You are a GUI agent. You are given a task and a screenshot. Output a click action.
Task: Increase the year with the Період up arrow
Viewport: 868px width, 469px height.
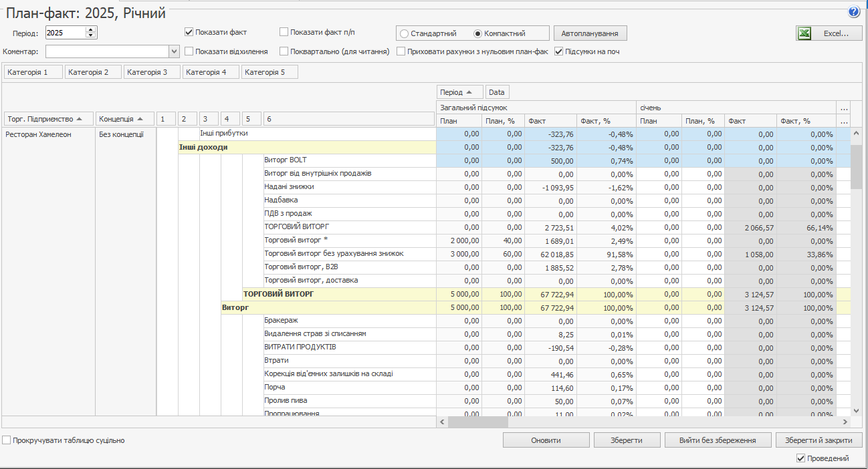[91, 29]
